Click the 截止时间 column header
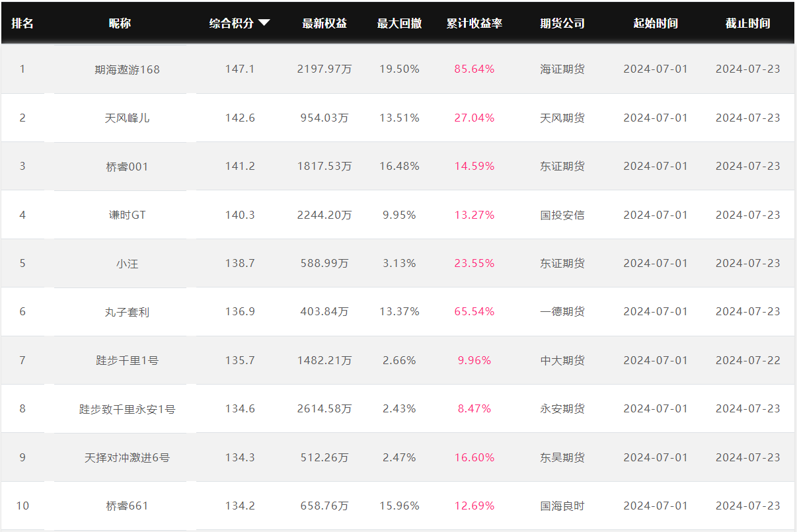797x532 pixels. pos(748,23)
